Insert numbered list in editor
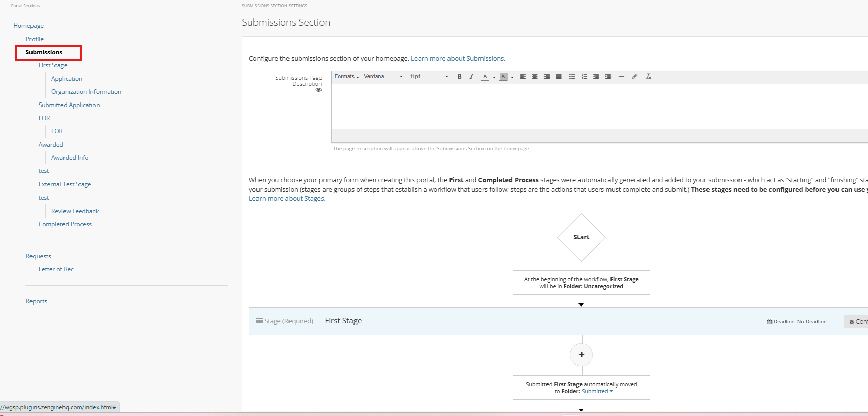Image resolution: width=868 pixels, height=416 pixels. (584, 77)
